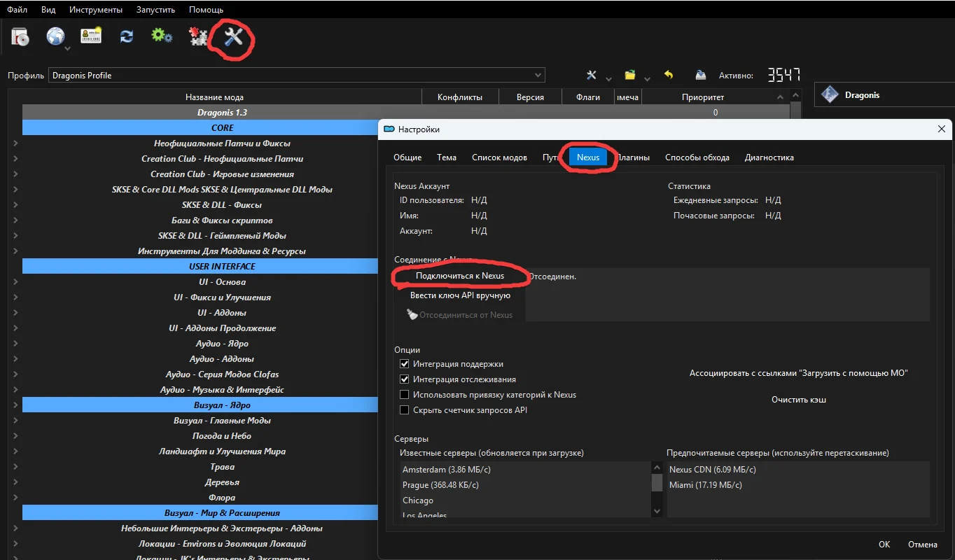Click Подключиться к Nexus button

(x=460, y=276)
